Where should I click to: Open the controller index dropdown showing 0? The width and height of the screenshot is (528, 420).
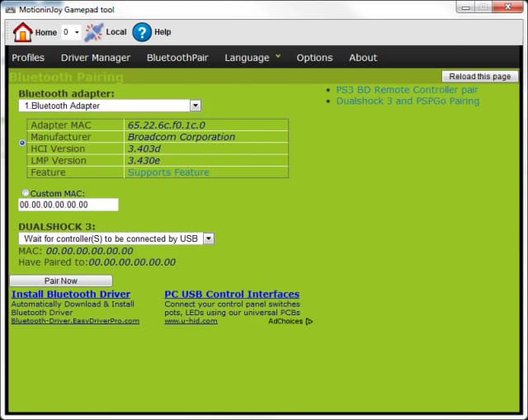click(x=71, y=32)
